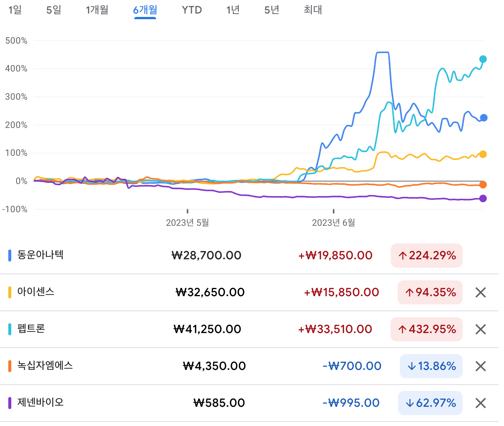Screen dimensions: 504x426
Task: Click the 13.86% loss badge
Action: 431,366
